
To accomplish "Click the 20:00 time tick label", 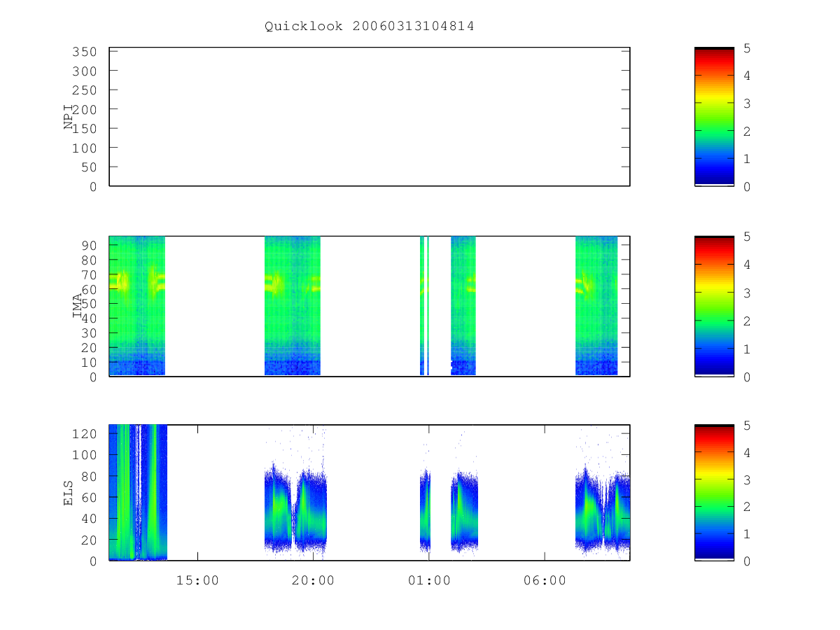I will point(313,580).
